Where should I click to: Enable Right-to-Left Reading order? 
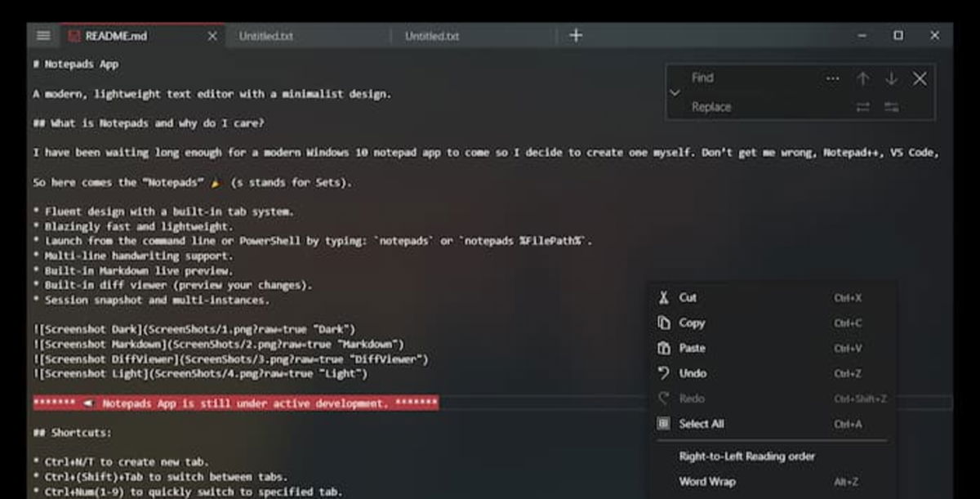746,456
